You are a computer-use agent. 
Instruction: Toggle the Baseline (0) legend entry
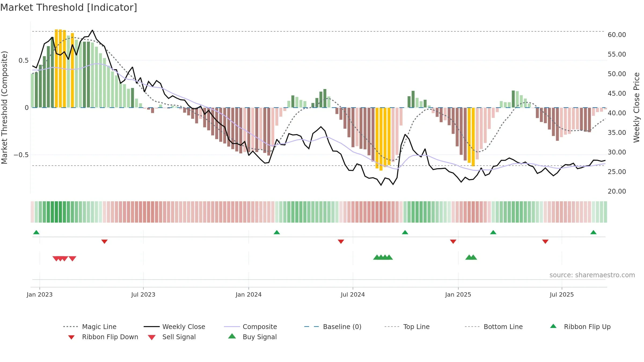coord(333,327)
